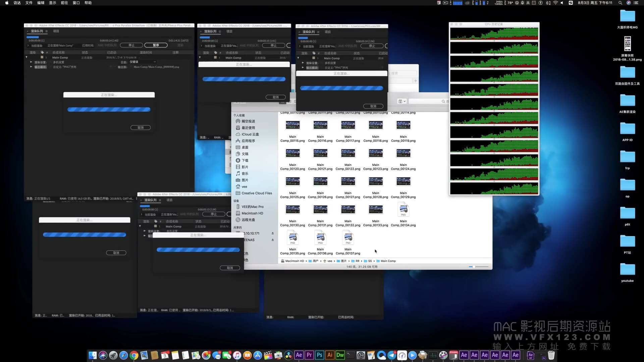Image resolution: width=644 pixels, height=362 pixels.
Task: Open Premiere Pro in the Dock
Action: coord(309,355)
